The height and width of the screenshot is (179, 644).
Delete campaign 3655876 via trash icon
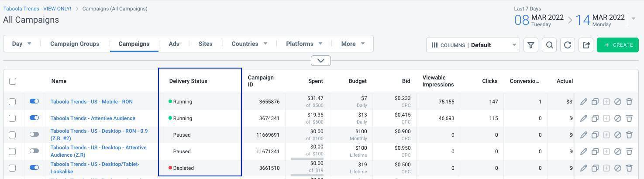(x=629, y=102)
